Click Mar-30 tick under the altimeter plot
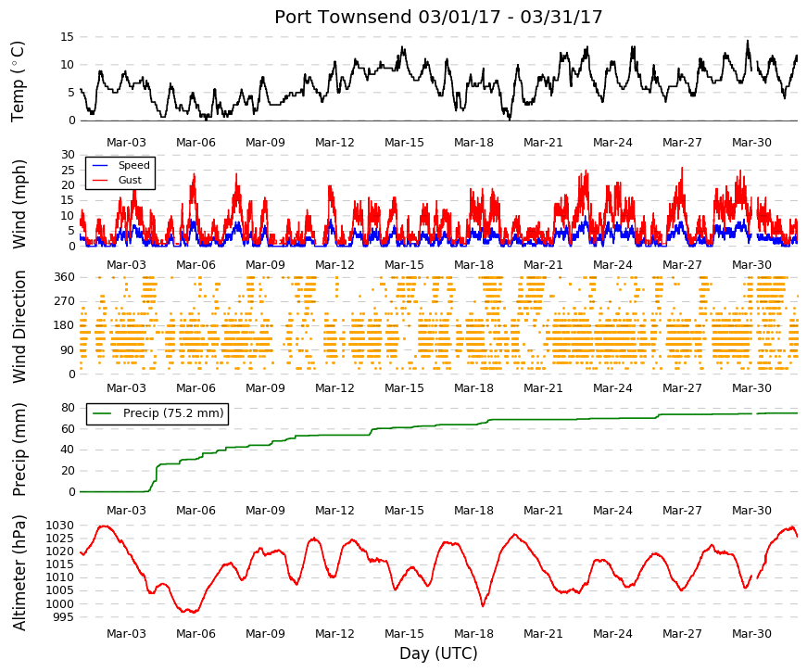The width and height of the screenshot is (807, 672). 751,634
